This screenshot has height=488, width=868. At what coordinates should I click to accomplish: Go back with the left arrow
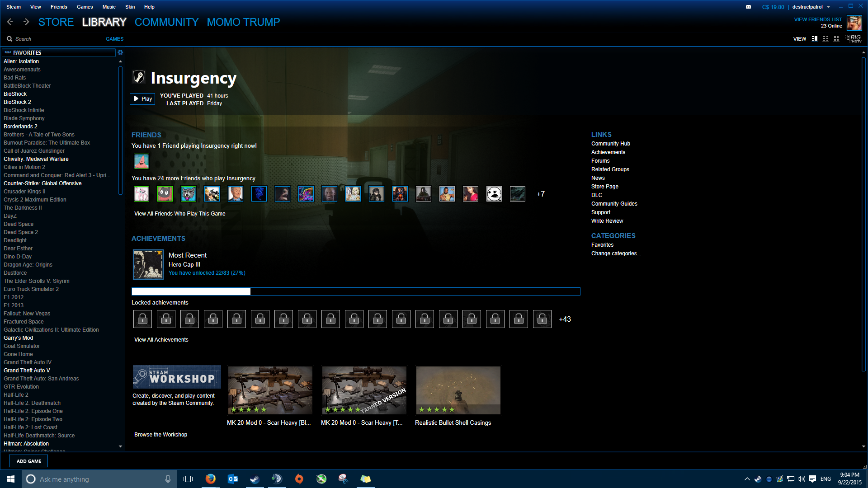pos(10,22)
